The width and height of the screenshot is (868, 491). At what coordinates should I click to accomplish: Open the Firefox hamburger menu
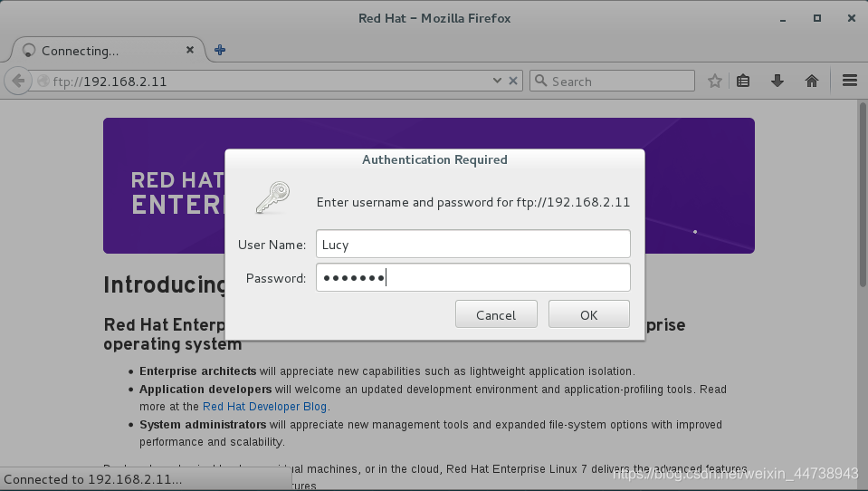click(850, 81)
